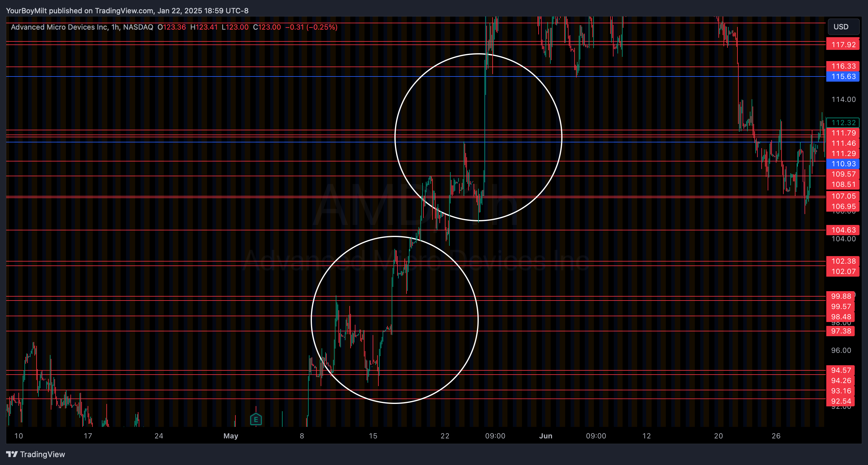The image size is (868, 465).
Task: Open the USD currency selector
Action: (x=843, y=27)
